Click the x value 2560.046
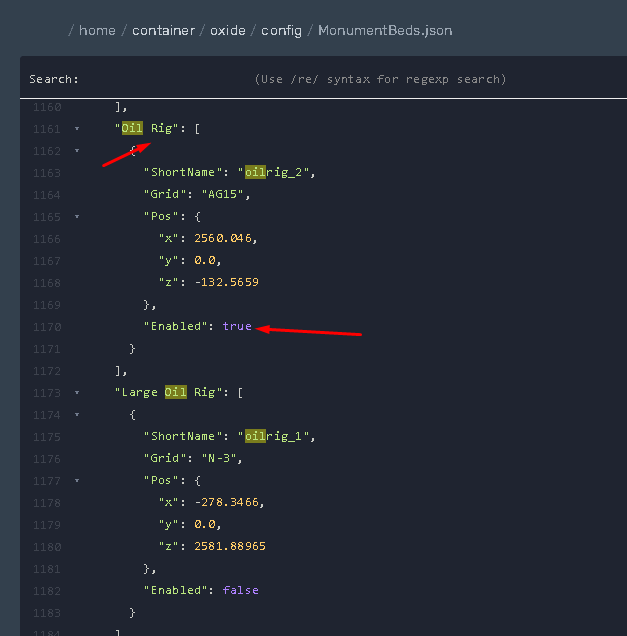This screenshot has height=636, width=627. pyautogui.click(x=226, y=239)
